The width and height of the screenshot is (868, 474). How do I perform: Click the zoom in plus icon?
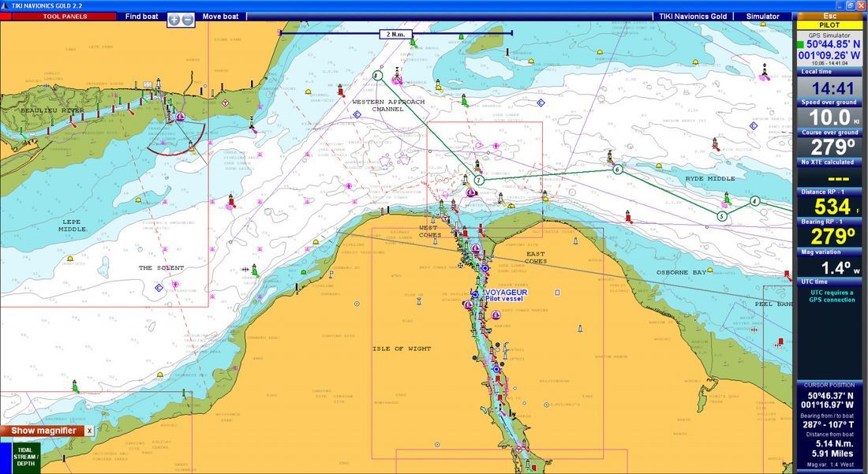[173, 19]
